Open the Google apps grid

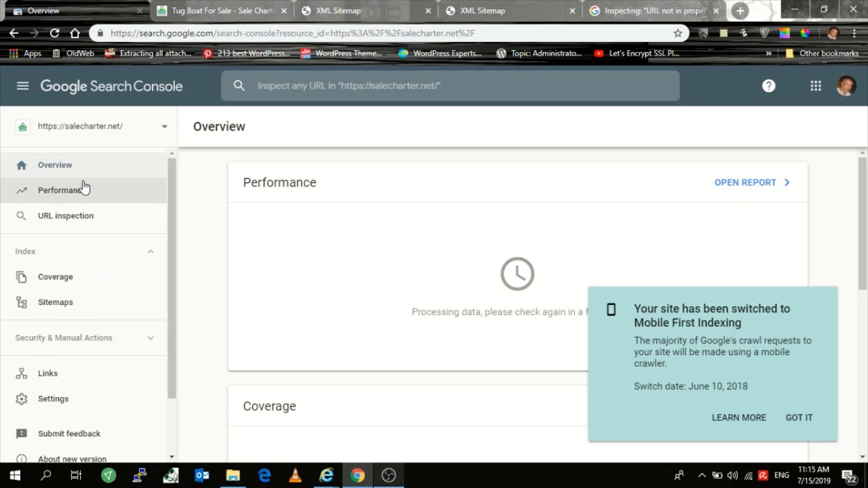pos(816,86)
